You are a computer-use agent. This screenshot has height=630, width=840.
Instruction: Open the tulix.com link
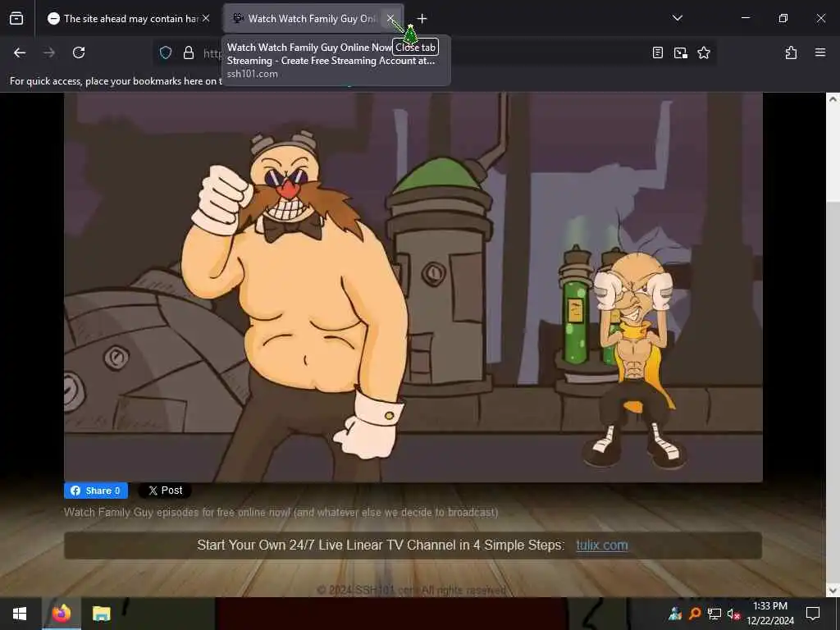(601, 546)
